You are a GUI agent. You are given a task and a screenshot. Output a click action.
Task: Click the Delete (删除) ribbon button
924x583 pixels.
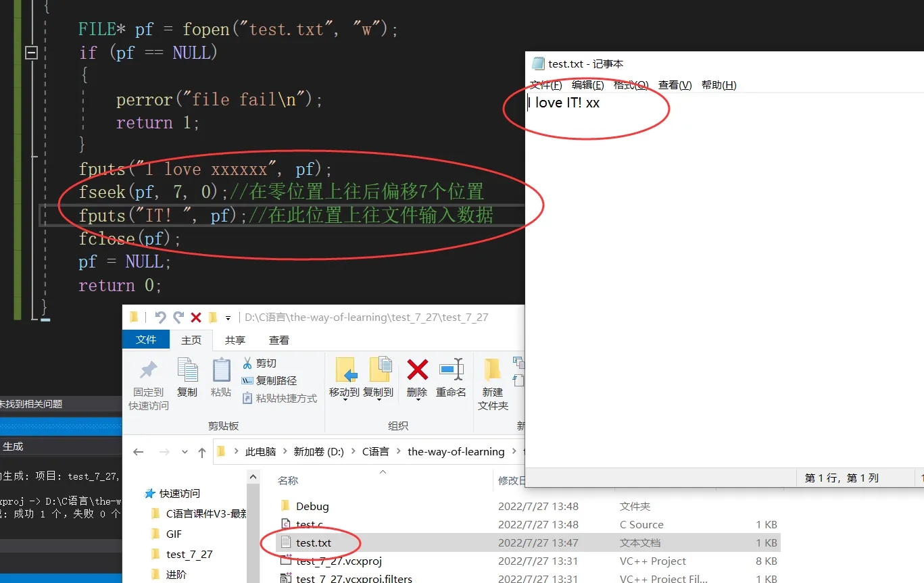[x=417, y=379]
